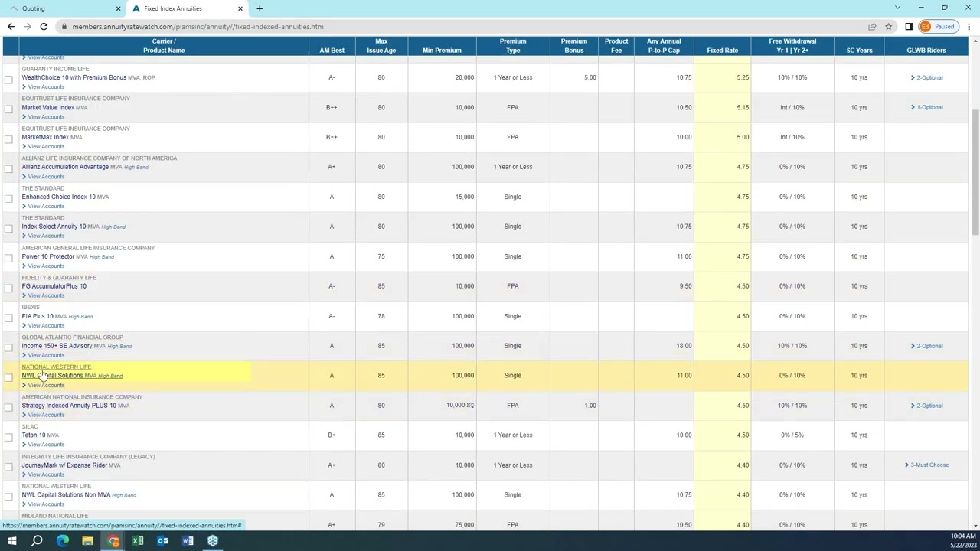
Task: Check the WealthChoice 10 with Premium Bonus checkbox
Action: [8, 80]
